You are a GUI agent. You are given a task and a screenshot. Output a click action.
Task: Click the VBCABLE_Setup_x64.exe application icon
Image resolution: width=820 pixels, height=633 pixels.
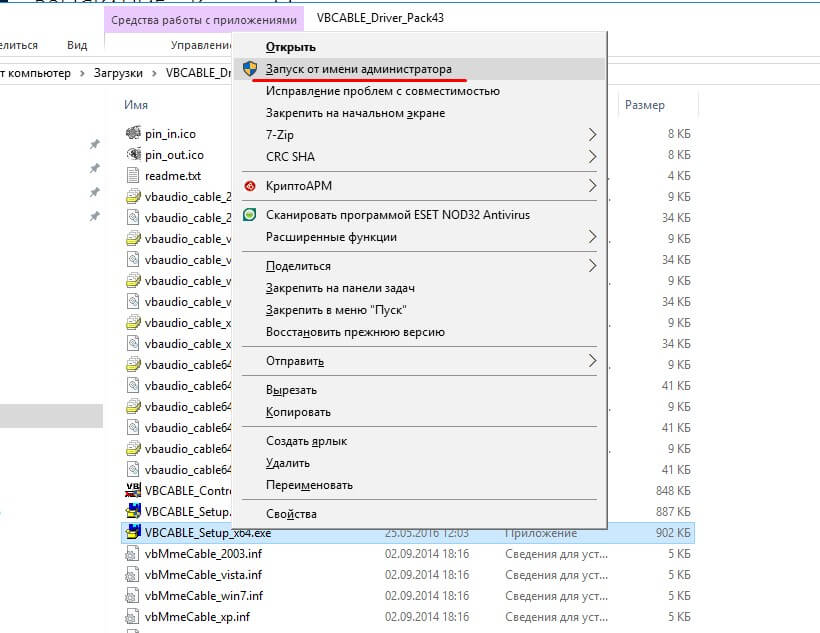point(133,532)
